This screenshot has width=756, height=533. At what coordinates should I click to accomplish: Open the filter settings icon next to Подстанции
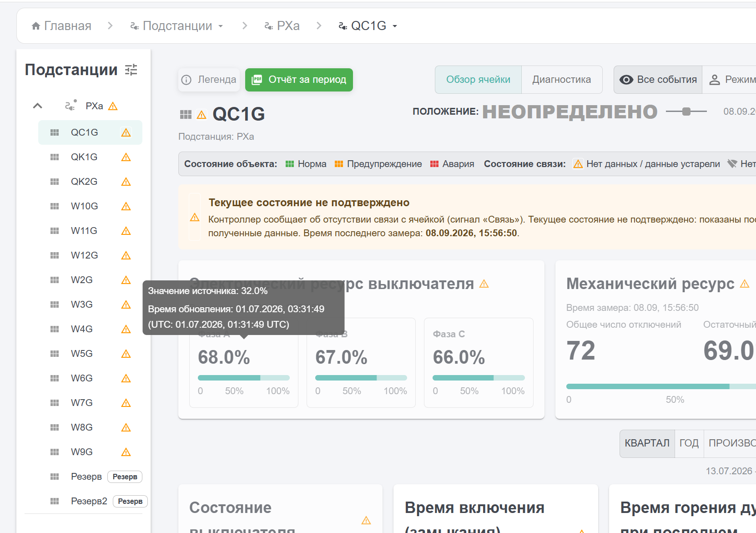(x=131, y=70)
